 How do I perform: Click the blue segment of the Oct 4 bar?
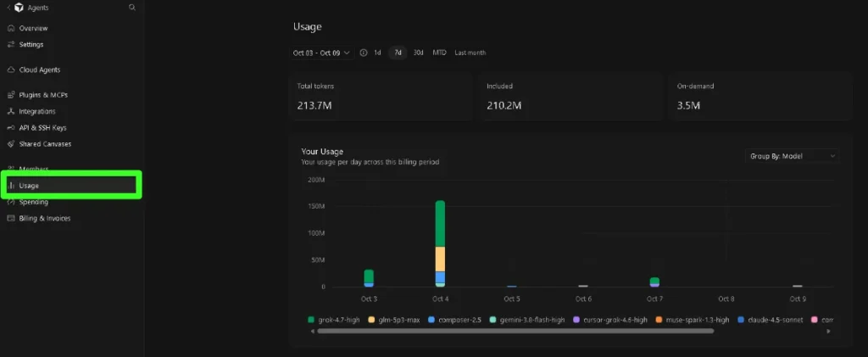coord(440,276)
